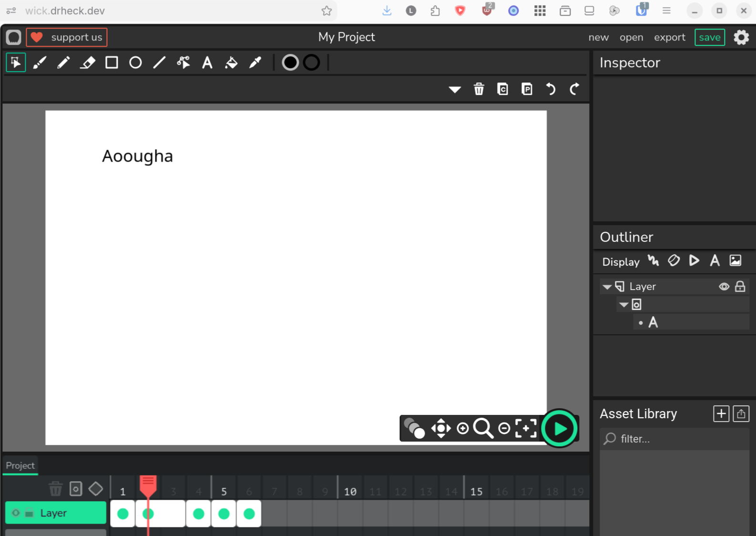The height and width of the screenshot is (536, 756).
Task: Toggle onion skinning
Action: [x=414, y=428]
